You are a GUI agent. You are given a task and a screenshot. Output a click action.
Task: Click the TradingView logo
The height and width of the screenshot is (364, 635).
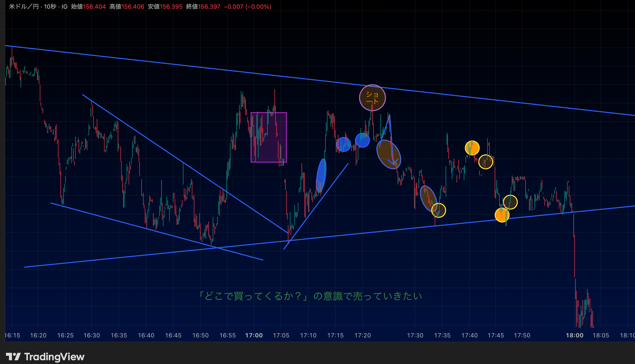click(x=45, y=357)
